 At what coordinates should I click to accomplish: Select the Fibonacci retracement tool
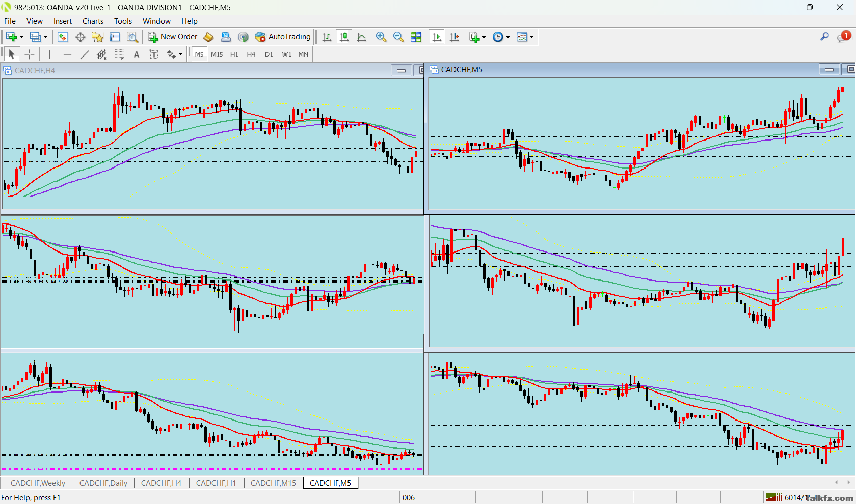[119, 54]
